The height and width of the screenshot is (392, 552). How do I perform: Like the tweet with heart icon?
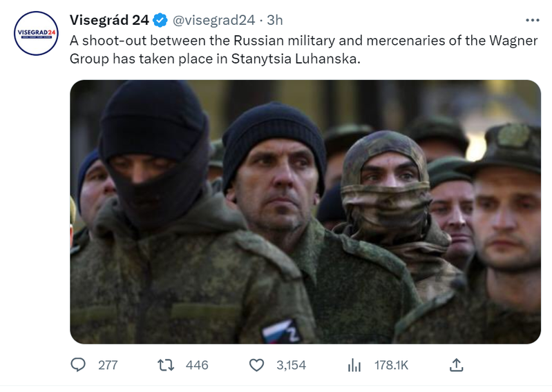point(256,365)
